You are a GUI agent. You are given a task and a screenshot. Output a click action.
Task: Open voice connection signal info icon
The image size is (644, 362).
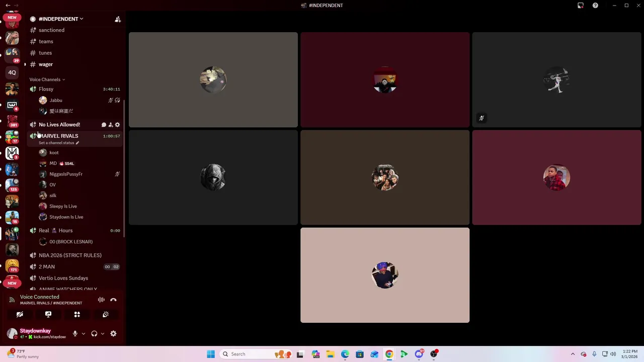(x=12, y=300)
